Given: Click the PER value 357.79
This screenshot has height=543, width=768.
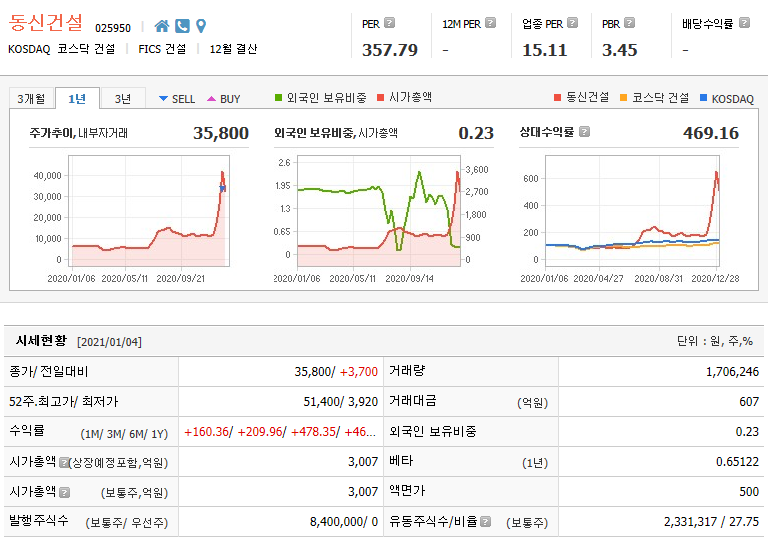Looking at the screenshot, I should (x=390, y=50).
